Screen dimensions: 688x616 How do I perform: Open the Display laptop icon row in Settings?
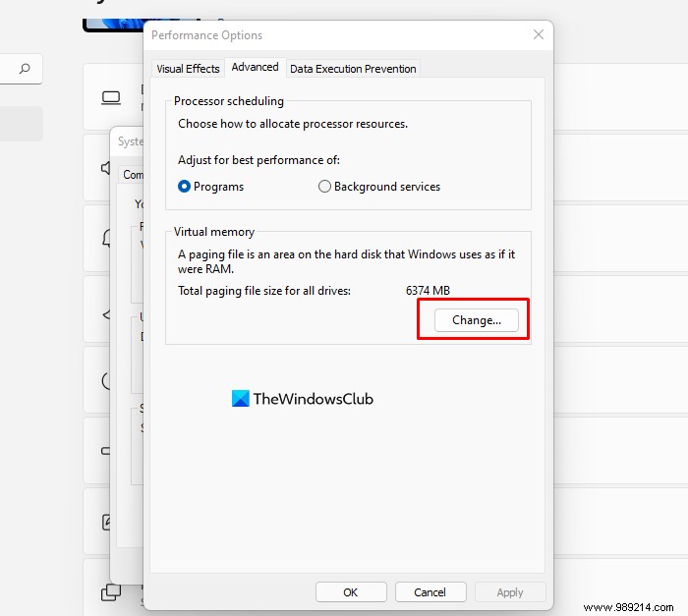point(111,98)
